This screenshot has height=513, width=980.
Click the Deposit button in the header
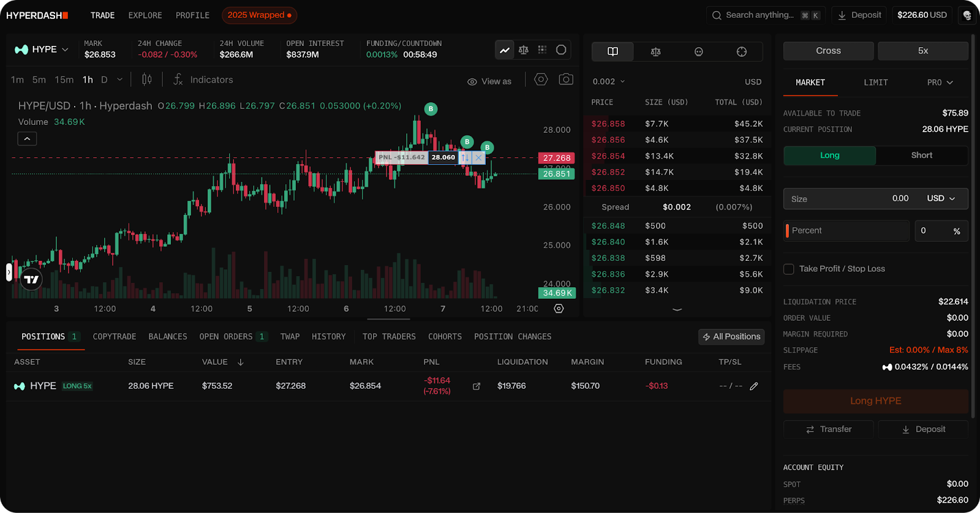859,15
